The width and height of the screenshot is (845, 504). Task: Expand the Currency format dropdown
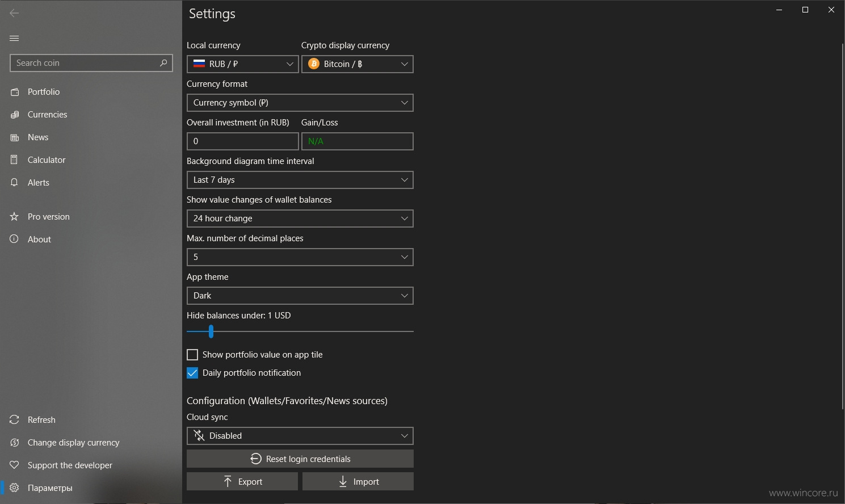click(300, 103)
